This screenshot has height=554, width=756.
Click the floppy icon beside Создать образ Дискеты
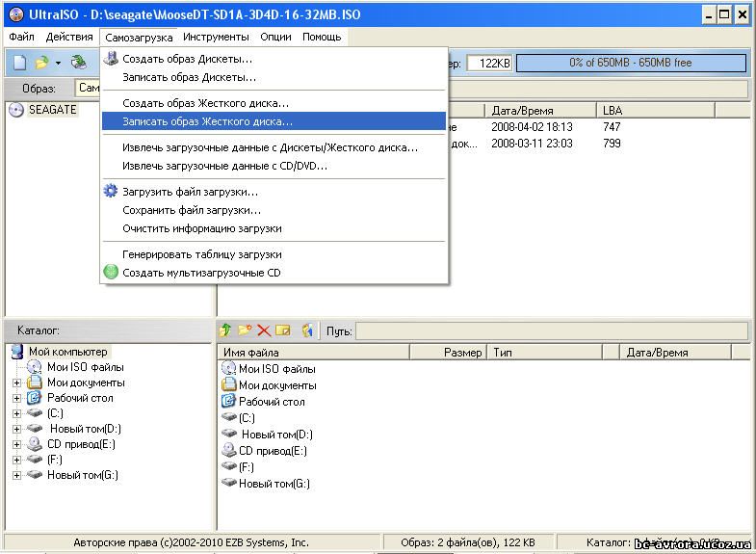pos(111,59)
